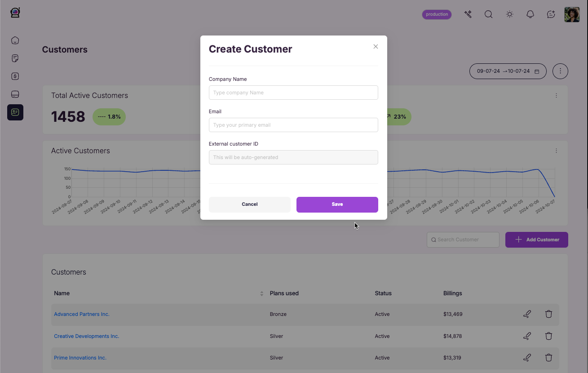Click the search magnifier in the top bar
588x373 pixels.
(488, 14)
